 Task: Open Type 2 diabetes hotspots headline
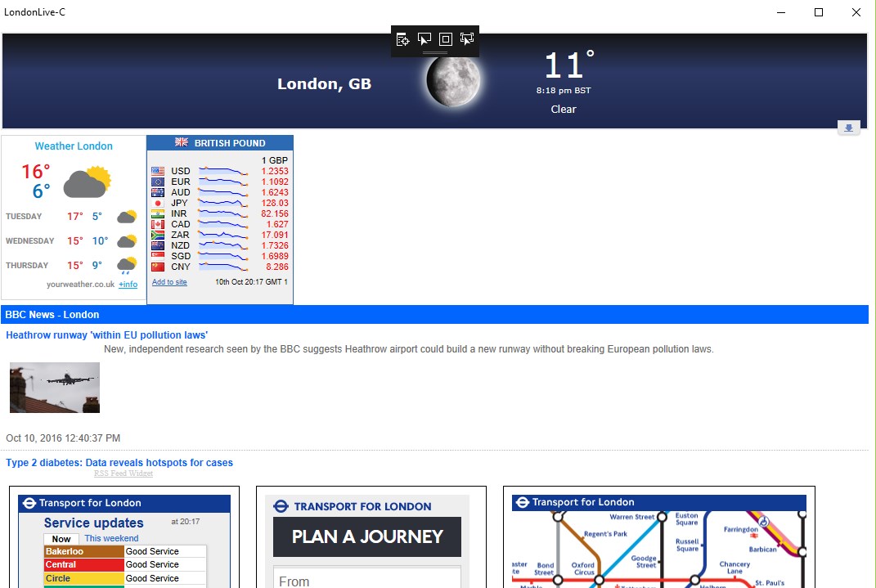click(119, 462)
